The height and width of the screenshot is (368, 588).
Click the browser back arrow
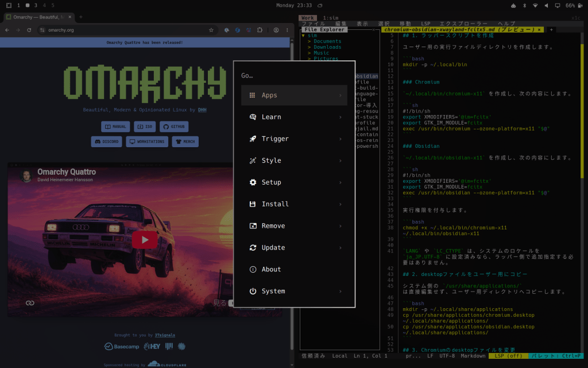pos(7,30)
